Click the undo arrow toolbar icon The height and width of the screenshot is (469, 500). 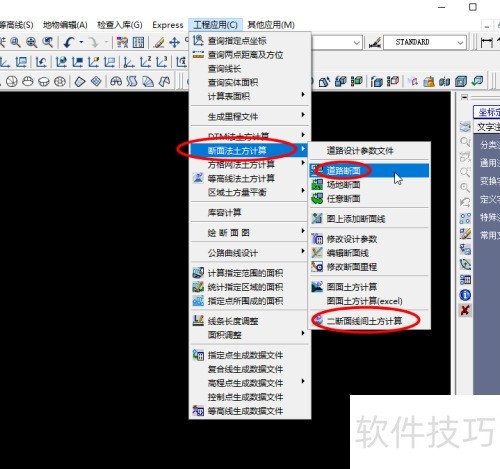[x=69, y=42]
